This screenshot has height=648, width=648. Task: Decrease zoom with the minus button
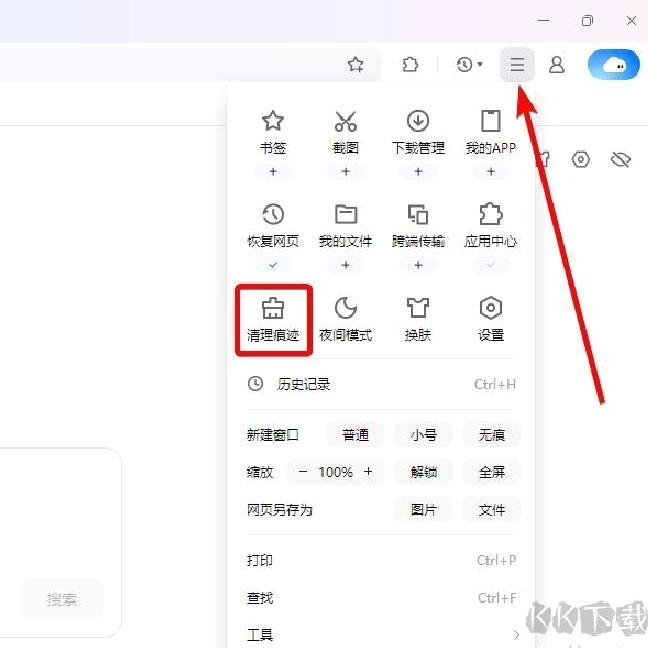(303, 472)
